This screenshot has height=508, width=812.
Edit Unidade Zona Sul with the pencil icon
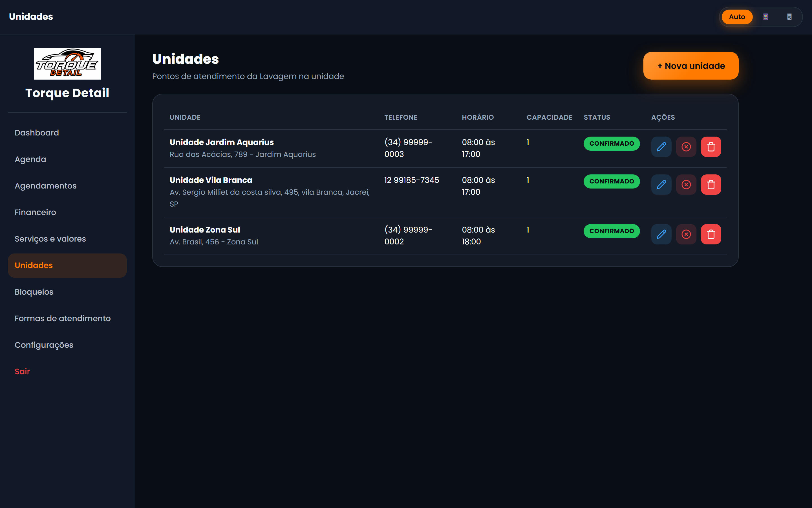661,234
